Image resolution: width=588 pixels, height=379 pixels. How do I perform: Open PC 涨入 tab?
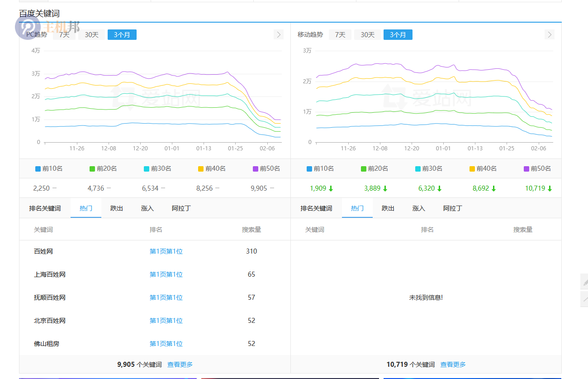[147, 208]
